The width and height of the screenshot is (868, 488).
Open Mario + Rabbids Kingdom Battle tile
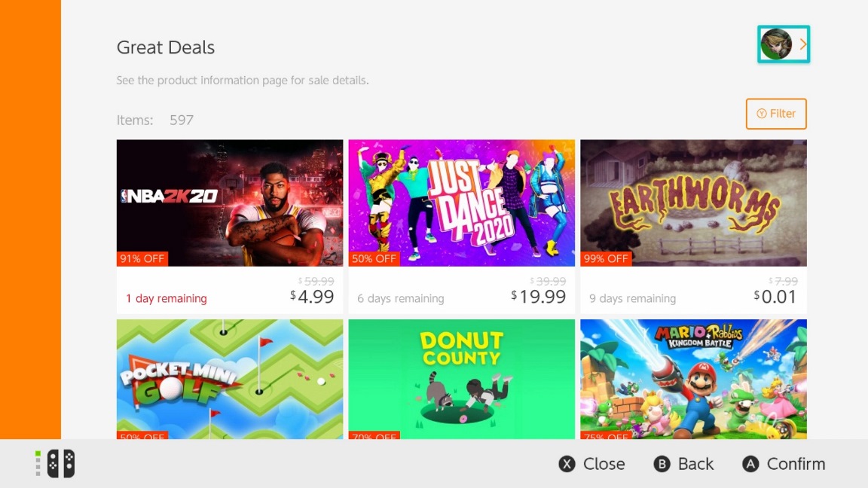tap(694, 379)
